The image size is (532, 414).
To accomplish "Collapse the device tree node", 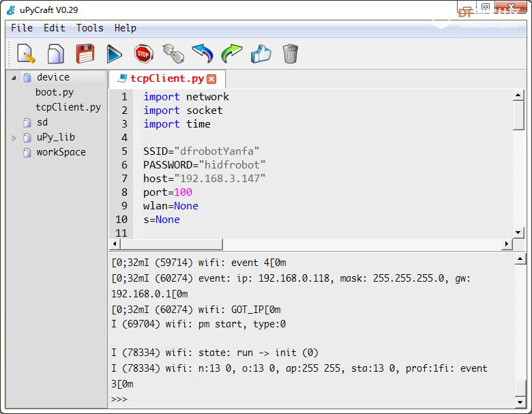I will coord(14,78).
